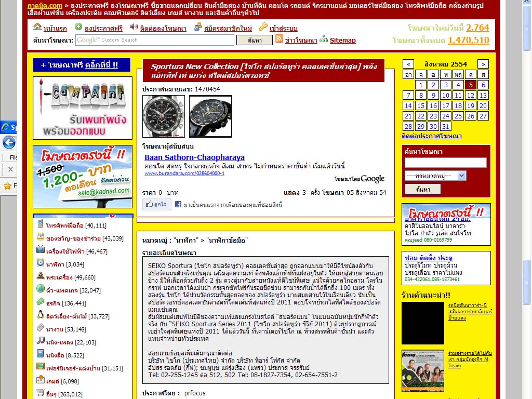This screenshot has height=399, width=532.
Task: Click the speaker icon for ติดต่อลงโฆษณา
Action: point(134,26)
